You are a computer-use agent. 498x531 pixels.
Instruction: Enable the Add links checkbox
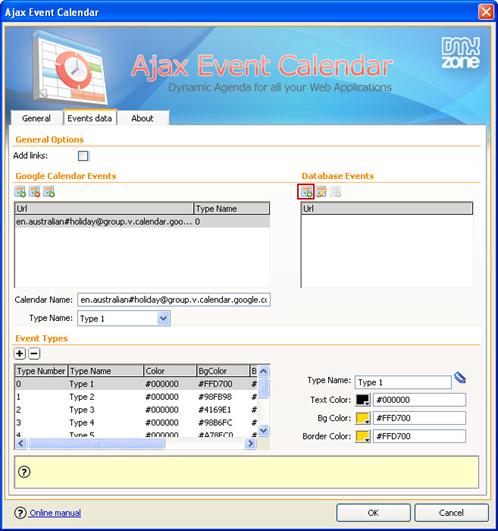pyautogui.click(x=83, y=156)
